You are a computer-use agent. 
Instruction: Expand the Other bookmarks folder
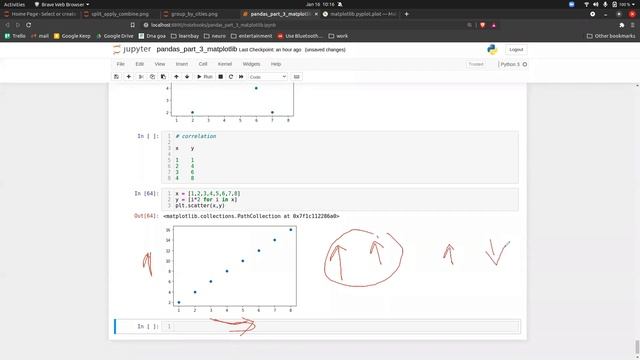point(611,36)
